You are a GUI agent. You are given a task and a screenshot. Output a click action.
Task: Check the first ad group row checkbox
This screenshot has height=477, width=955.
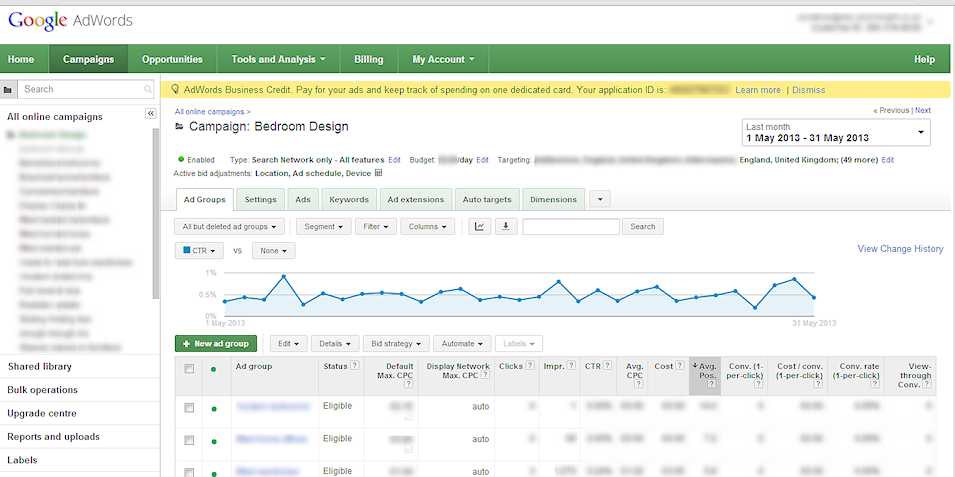click(x=189, y=408)
